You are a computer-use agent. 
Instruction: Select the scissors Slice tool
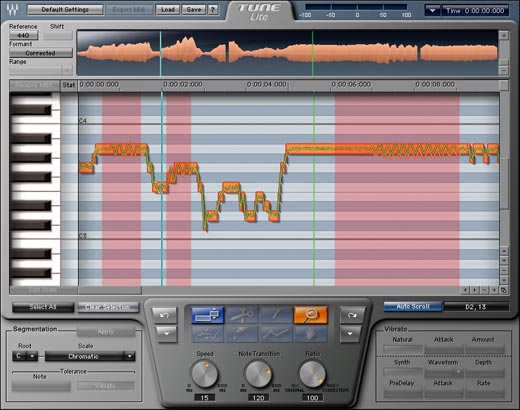[242, 315]
